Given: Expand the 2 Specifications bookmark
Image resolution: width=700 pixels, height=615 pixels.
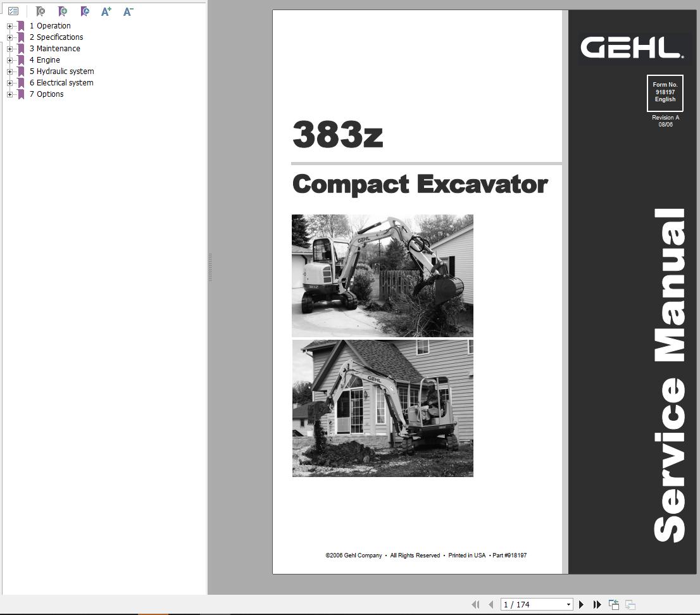Looking at the screenshot, I should (x=10, y=37).
